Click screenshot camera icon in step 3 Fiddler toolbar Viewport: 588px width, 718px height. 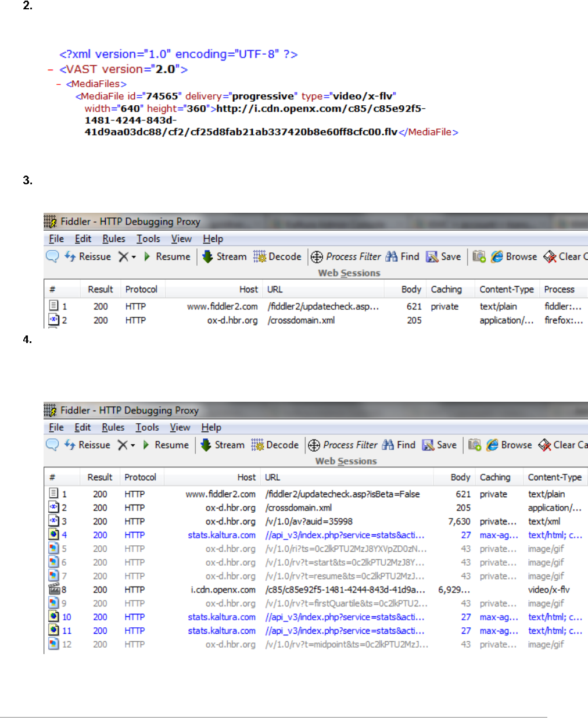point(479,256)
